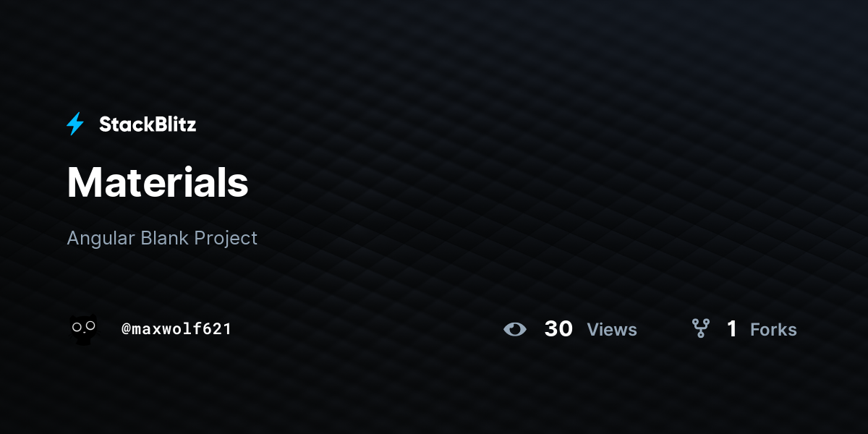Click the word Project in subtitle

(227, 239)
